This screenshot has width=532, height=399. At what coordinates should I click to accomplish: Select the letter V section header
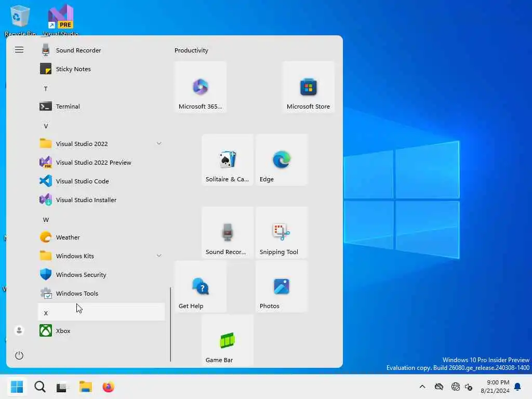pyautogui.click(x=101, y=126)
